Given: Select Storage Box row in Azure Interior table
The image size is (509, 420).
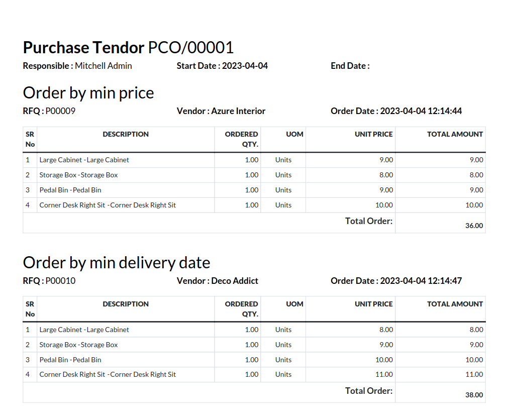Looking at the screenshot, I should [x=254, y=175].
